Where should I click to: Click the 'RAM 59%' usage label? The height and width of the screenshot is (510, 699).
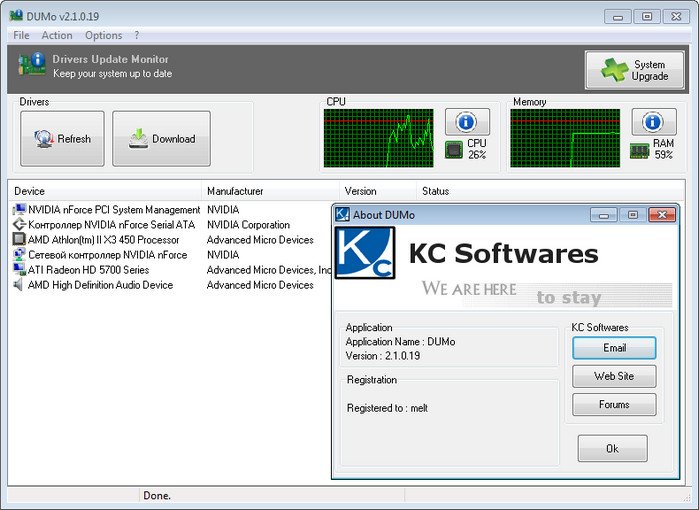(663, 149)
